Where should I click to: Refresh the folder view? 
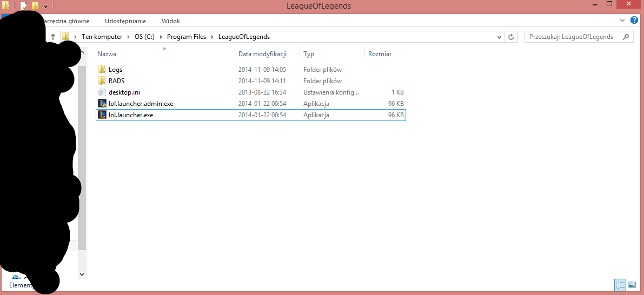pyautogui.click(x=511, y=37)
